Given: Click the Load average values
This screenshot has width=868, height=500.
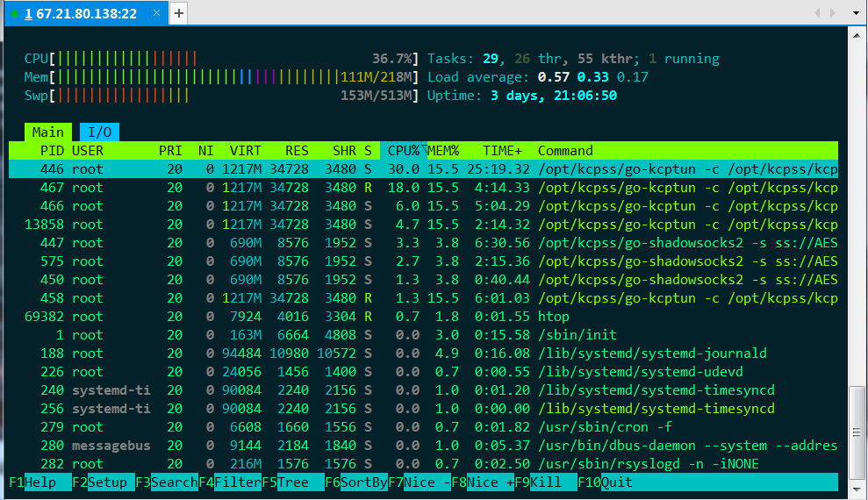Looking at the screenshot, I should 593,77.
